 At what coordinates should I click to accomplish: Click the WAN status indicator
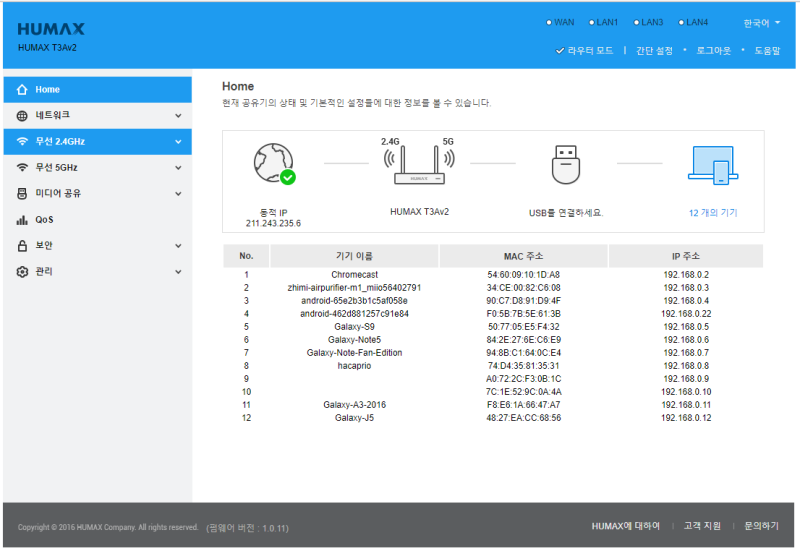(x=560, y=22)
